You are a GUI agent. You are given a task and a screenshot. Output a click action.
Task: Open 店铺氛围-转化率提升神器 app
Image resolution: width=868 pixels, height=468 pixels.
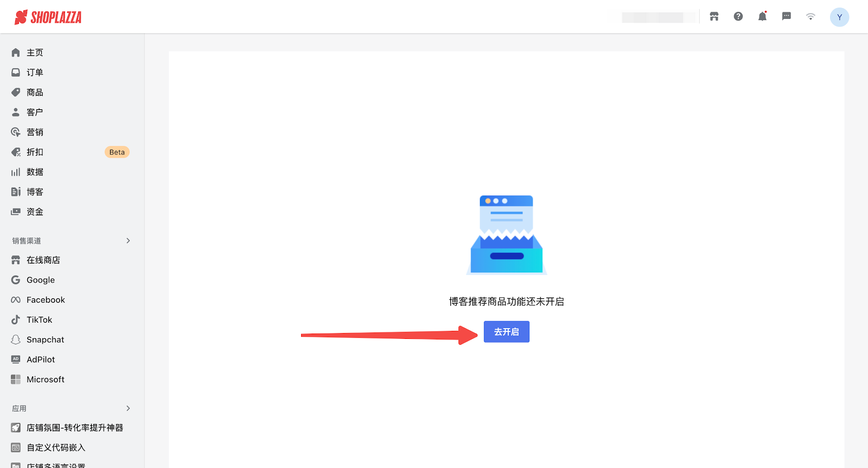pyautogui.click(x=75, y=428)
